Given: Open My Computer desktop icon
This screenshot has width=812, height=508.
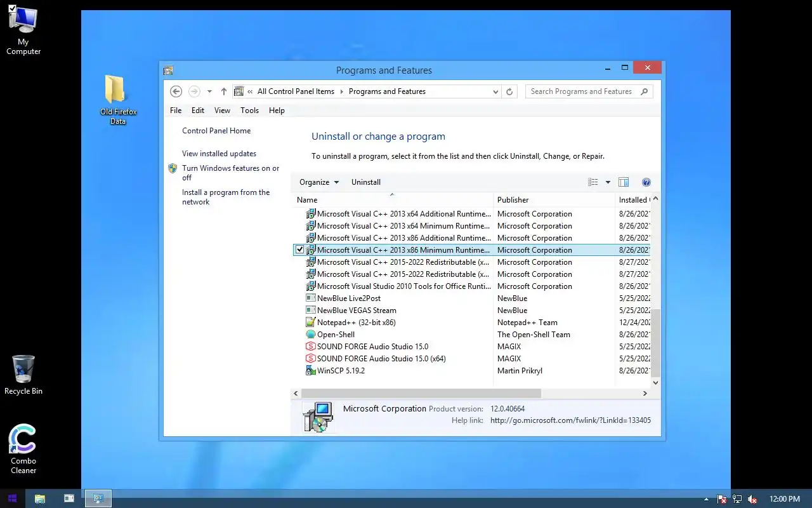Looking at the screenshot, I should (23, 30).
